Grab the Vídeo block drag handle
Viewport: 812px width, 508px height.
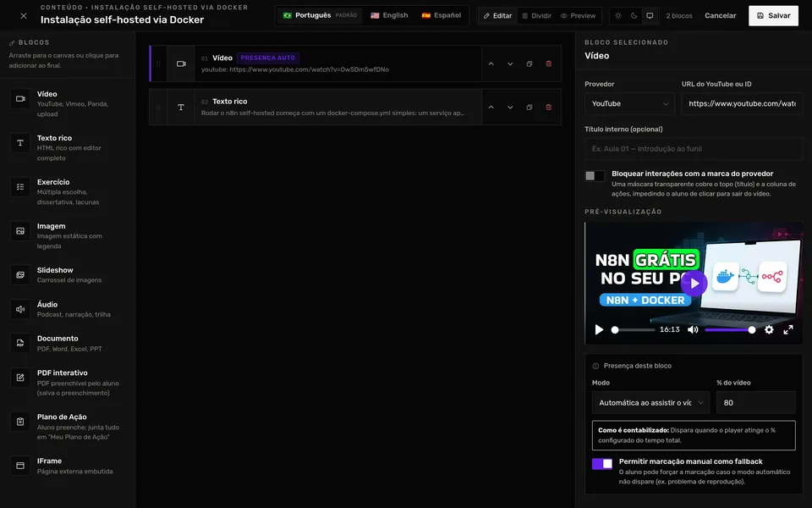[158, 63]
